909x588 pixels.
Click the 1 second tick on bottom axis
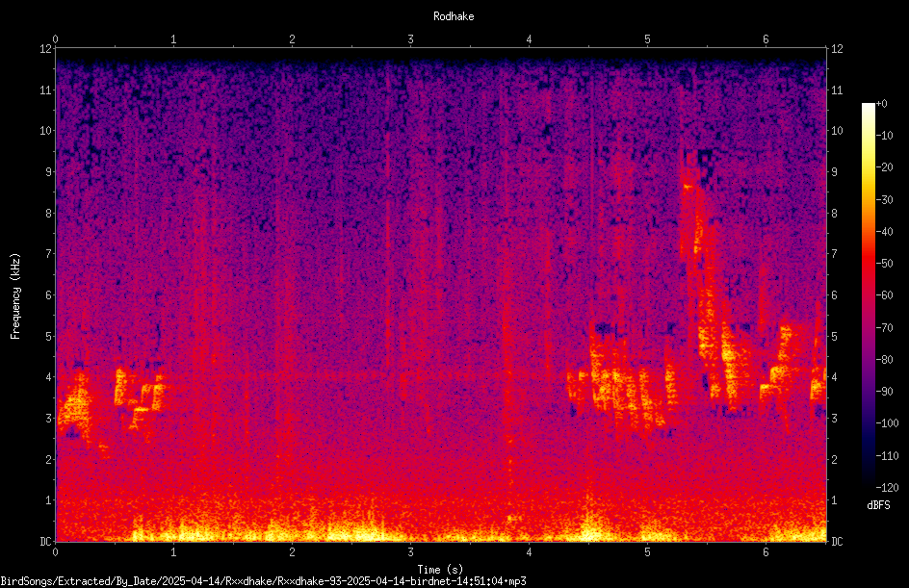coord(173,552)
